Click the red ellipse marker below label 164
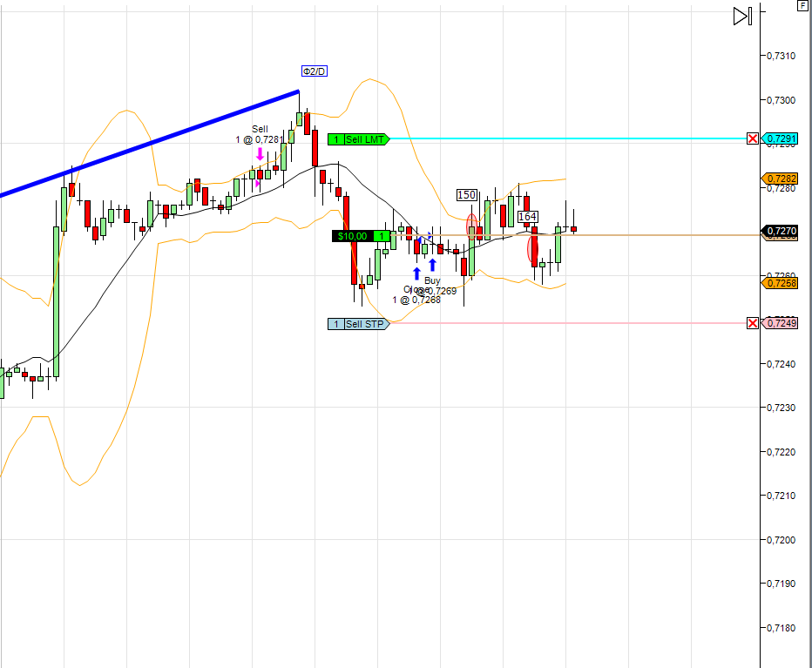812x668 pixels. click(x=532, y=248)
